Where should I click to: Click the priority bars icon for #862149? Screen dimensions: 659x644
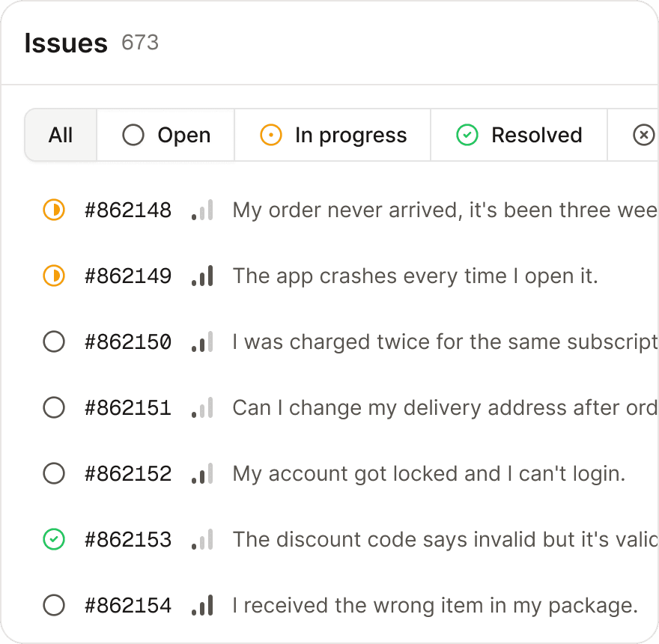pyautogui.click(x=202, y=276)
